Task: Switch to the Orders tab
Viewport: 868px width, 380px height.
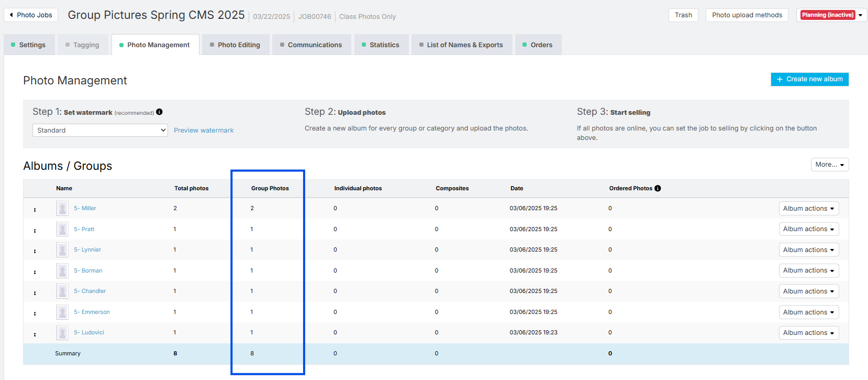Action: coord(538,45)
